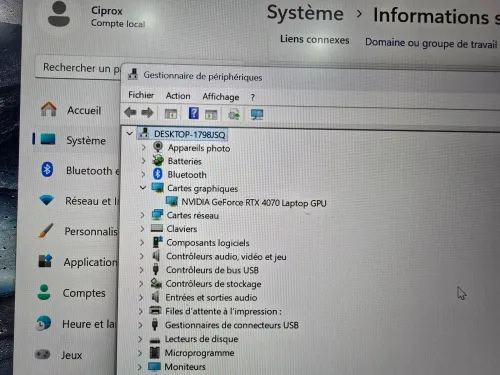Click the Appareils photo webcam icon
The width and height of the screenshot is (500, 375).
coord(158,147)
